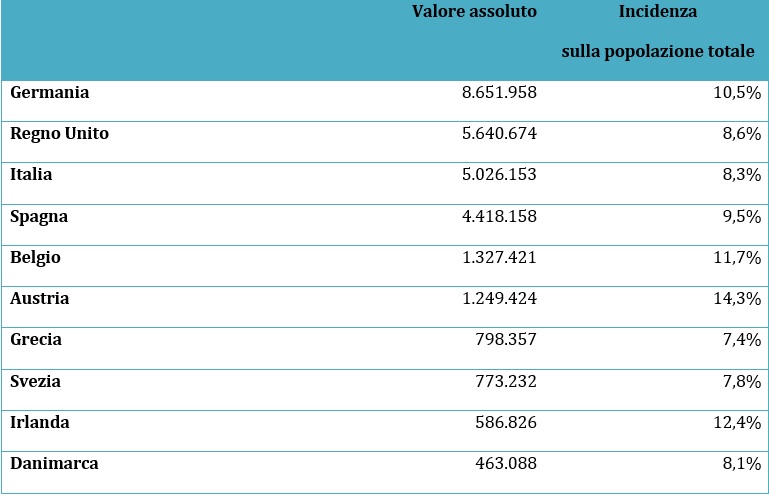Click the Valore assoluto column header
Screen dimensions: 769x497
(474, 11)
